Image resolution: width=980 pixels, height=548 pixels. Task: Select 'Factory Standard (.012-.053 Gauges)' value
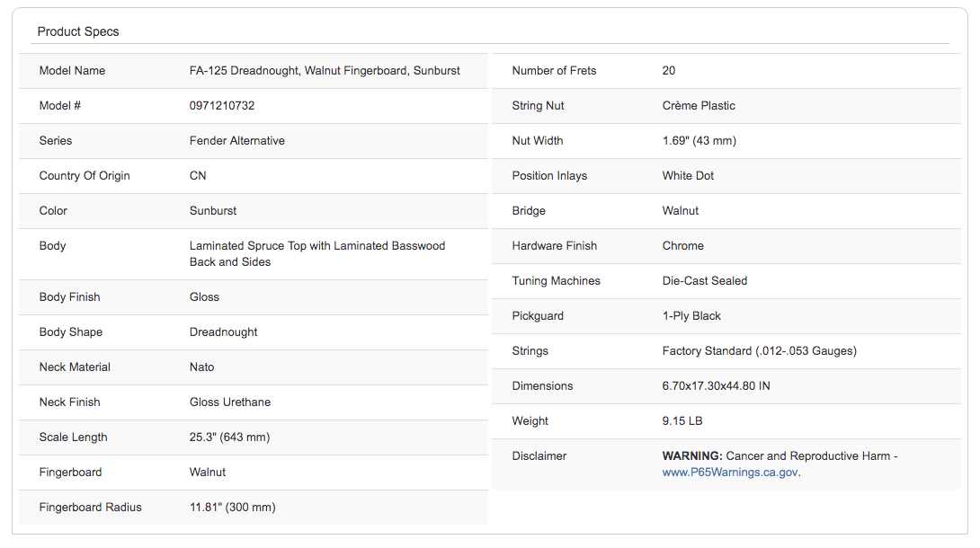760,350
